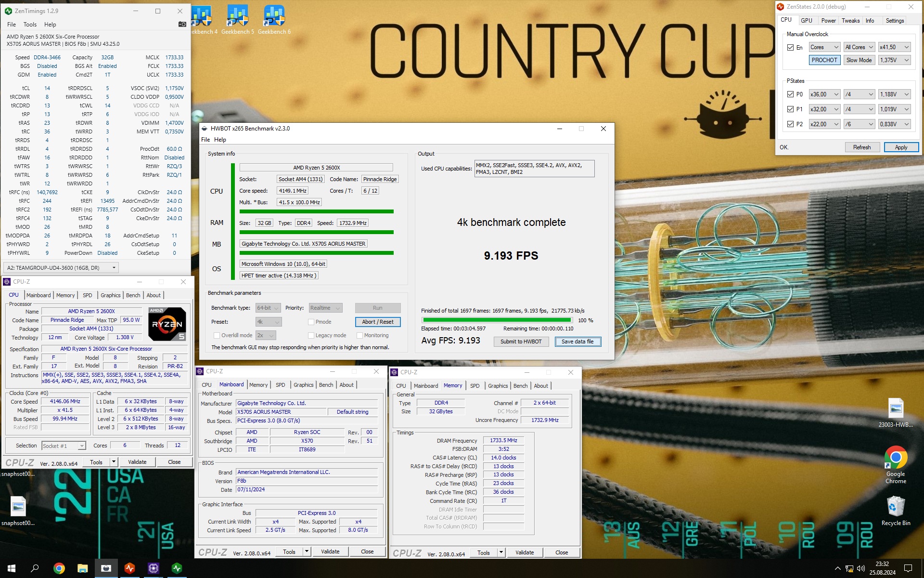Open the Recycle Bin
This screenshot has height=578, width=924.
896,511
